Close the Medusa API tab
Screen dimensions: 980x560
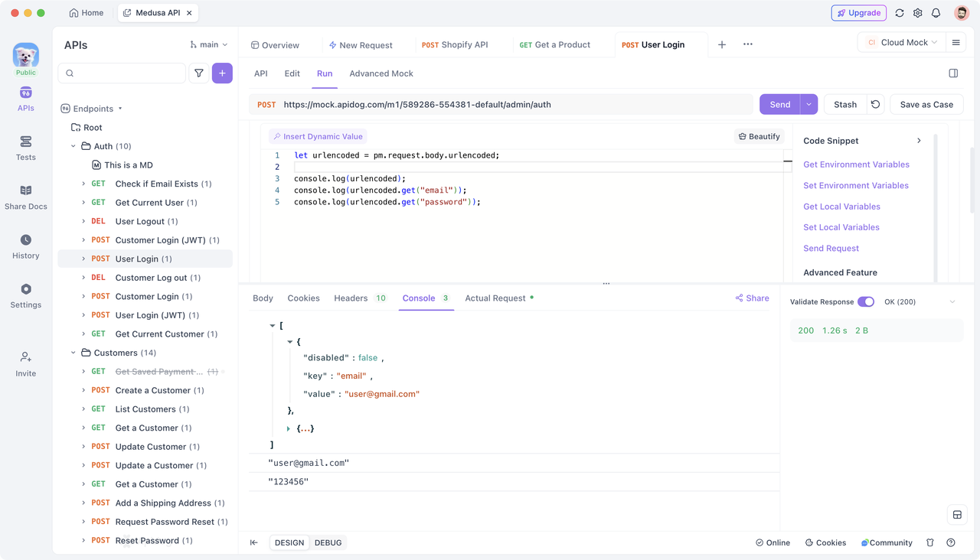(x=190, y=13)
